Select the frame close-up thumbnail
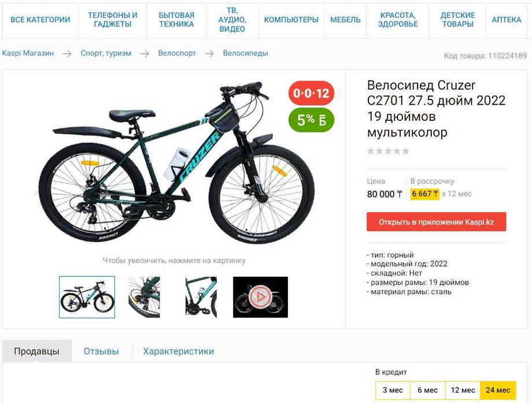Image resolution: width=532 pixels, height=404 pixels. [201, 297]
